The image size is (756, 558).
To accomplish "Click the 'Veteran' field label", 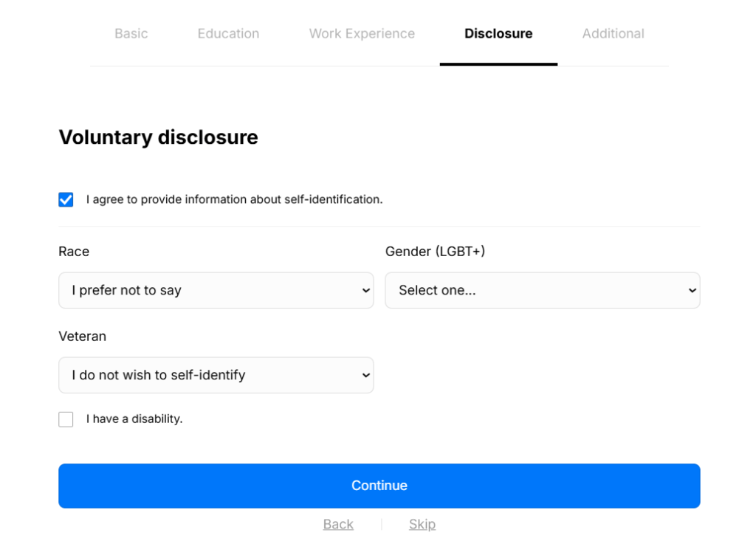I will 82,337.
